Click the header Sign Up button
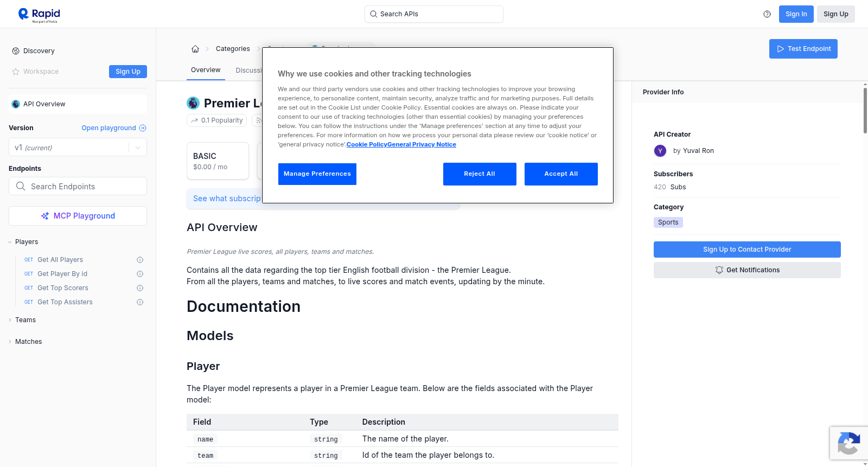This screenshot has height=467, width=868. (836, 14)
